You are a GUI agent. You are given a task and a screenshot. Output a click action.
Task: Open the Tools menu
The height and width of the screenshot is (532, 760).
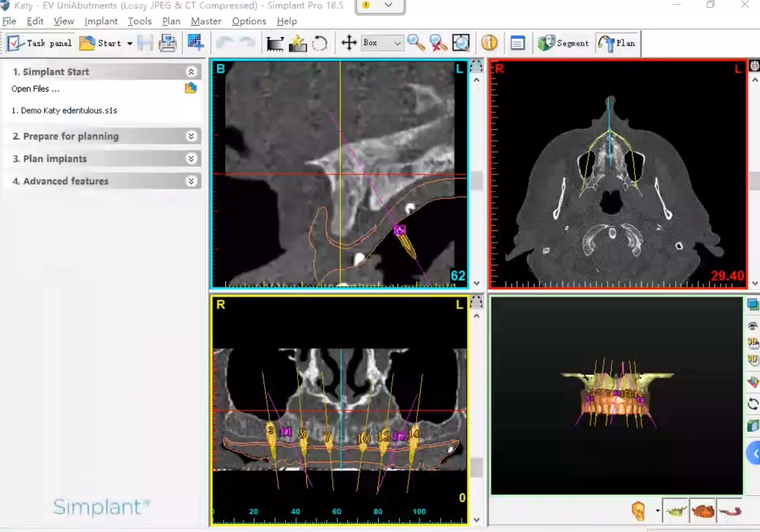pos(139,21)
